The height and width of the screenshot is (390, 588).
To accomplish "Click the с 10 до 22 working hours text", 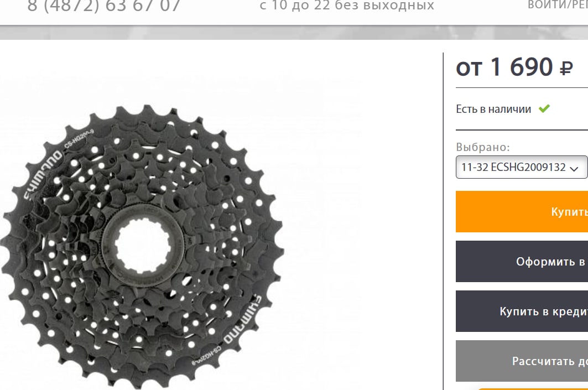I will 347,5.
